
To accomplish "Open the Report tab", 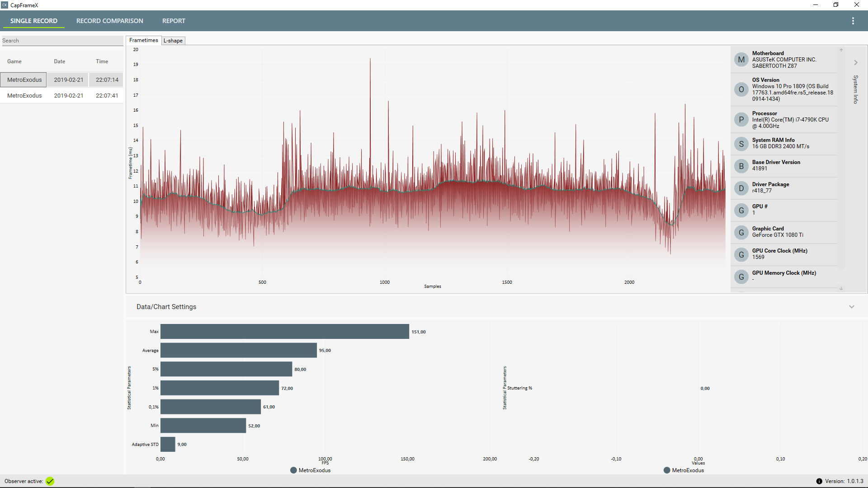I will click(x=174, y=21).
